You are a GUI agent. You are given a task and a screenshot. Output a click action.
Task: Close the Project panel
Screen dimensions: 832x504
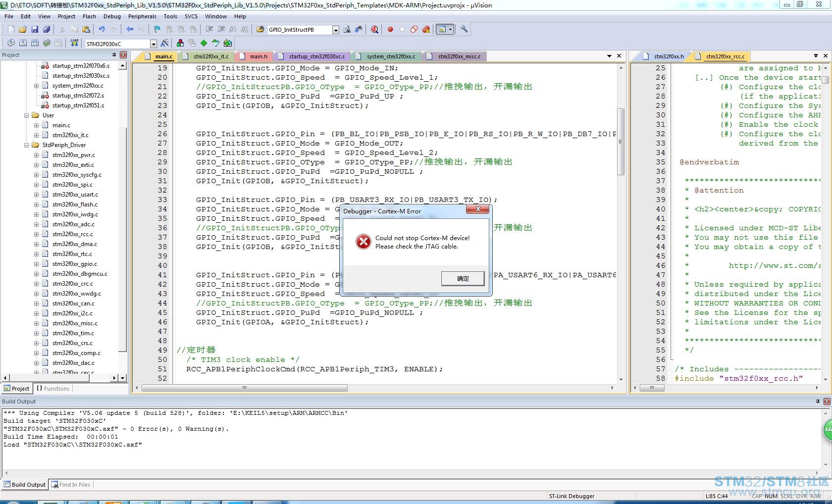[x=123, y=55]
